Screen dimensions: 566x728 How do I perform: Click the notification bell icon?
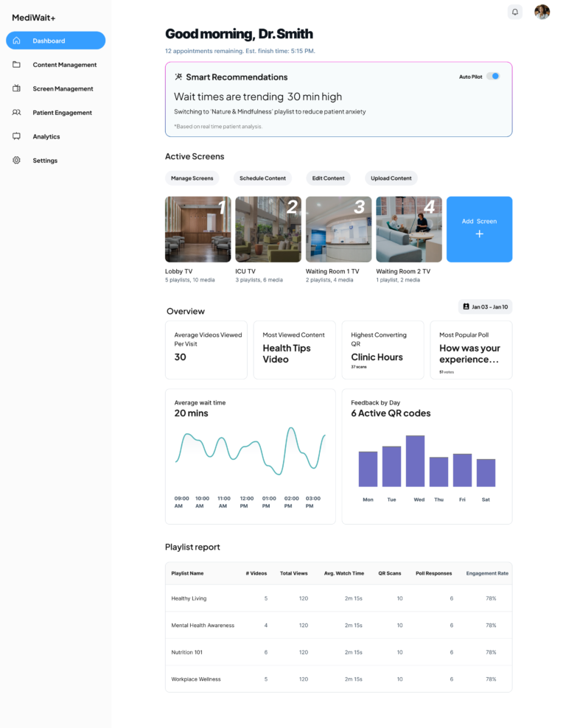(515, 12)
